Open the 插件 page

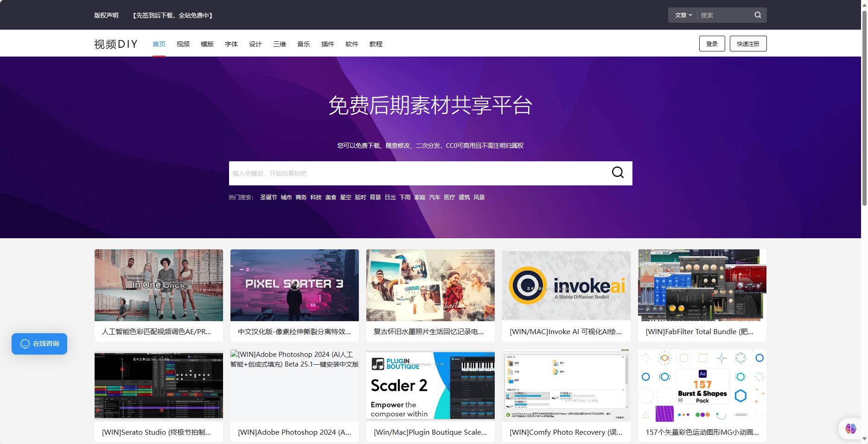[327, 44]
